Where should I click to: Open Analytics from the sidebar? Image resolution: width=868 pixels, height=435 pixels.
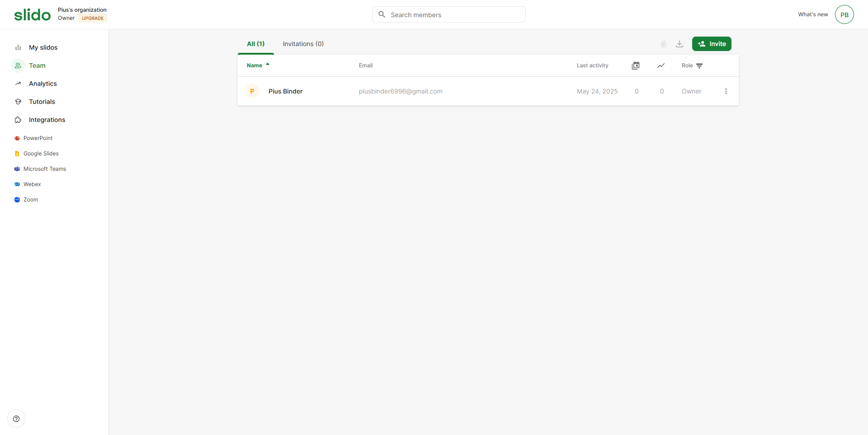pyautogui.click(x=42, y=84)
